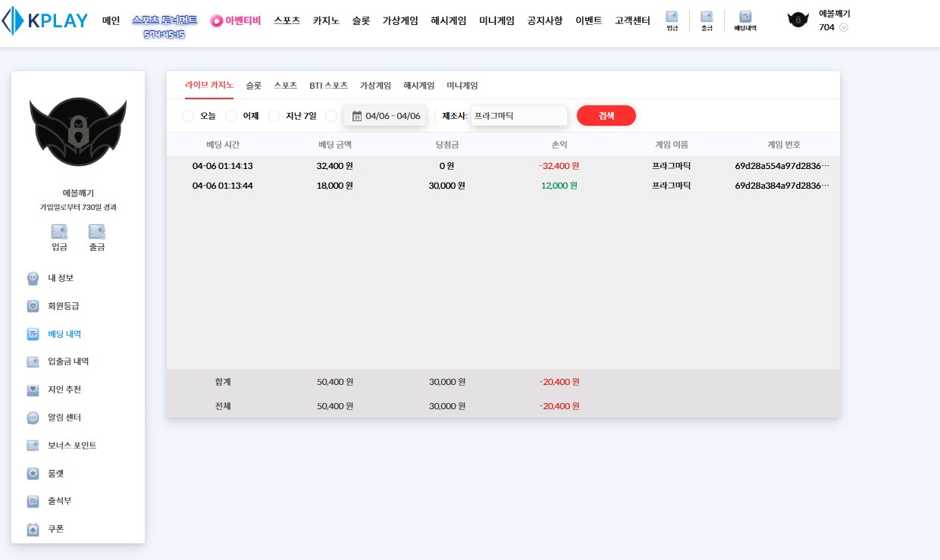
Task: Click the 출금 withdraw icon in top header
Action: [x=707, y=20]
